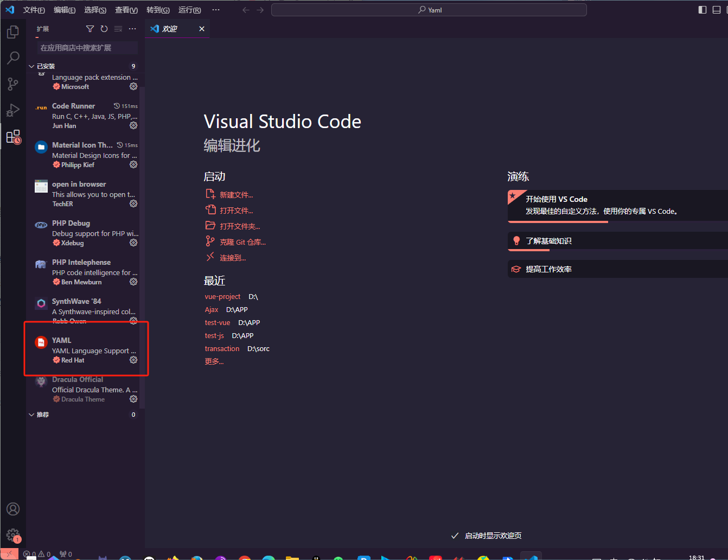Select the Code Runner extension entry
The height and width of the screenshot is (560, 728).
[x=86, y=116]
